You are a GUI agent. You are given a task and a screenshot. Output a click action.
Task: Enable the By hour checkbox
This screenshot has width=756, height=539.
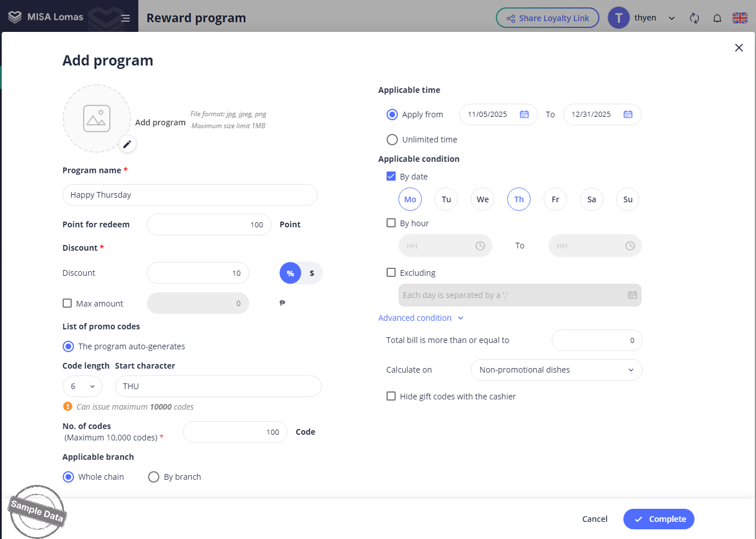[391, 223]
